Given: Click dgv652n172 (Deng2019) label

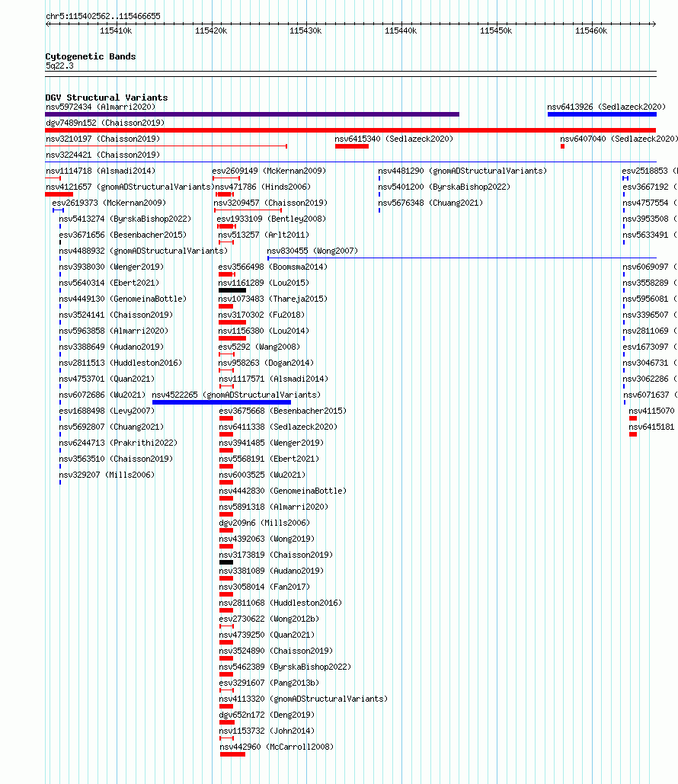Looking at the screenshot, I should coord(267,715).
